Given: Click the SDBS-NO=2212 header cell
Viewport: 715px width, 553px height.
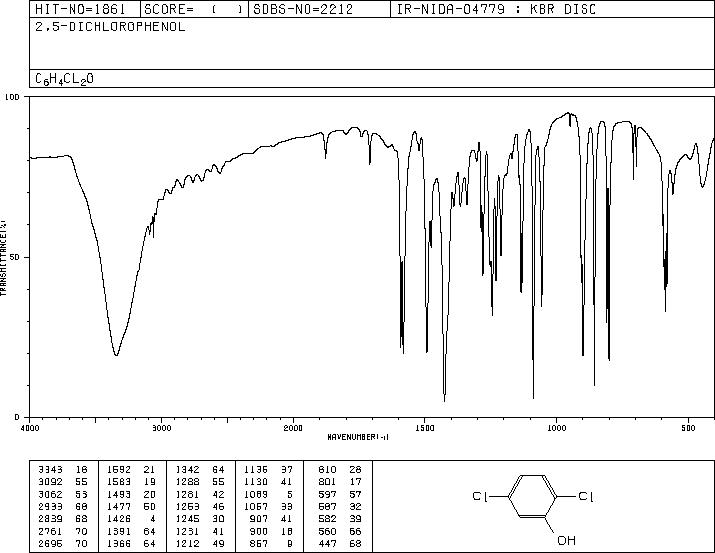Looking at the screenshot, I should (319, 9).
